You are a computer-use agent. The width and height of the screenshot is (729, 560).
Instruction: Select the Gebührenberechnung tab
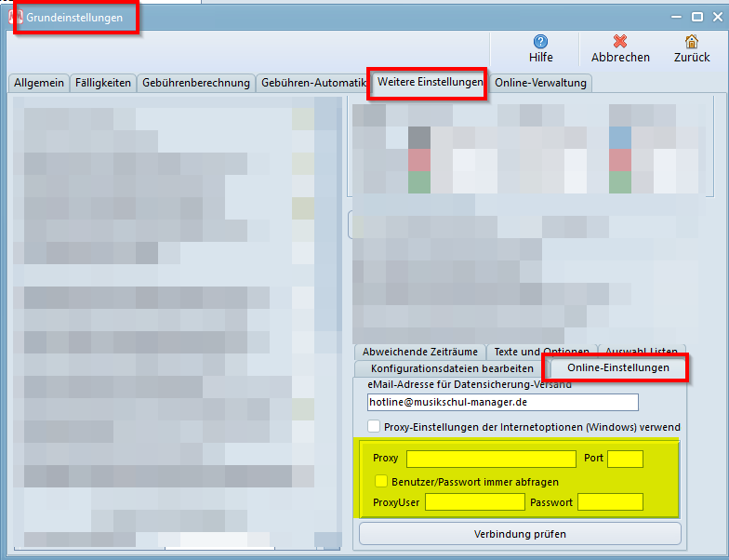click(195, 83)
